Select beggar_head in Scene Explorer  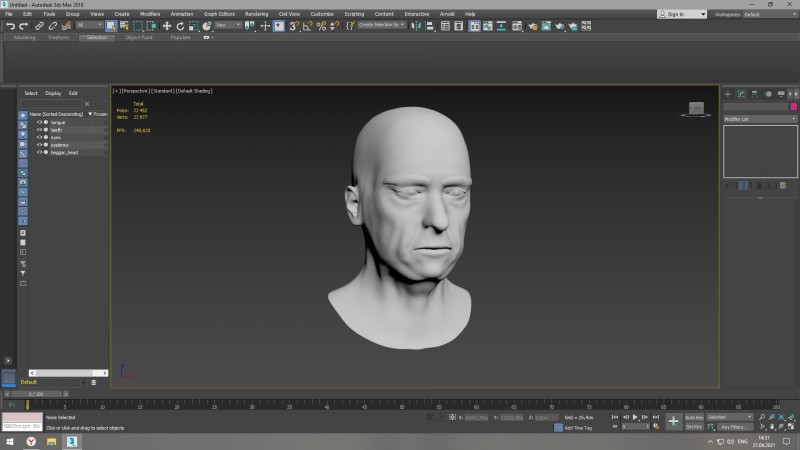[64, 153]
